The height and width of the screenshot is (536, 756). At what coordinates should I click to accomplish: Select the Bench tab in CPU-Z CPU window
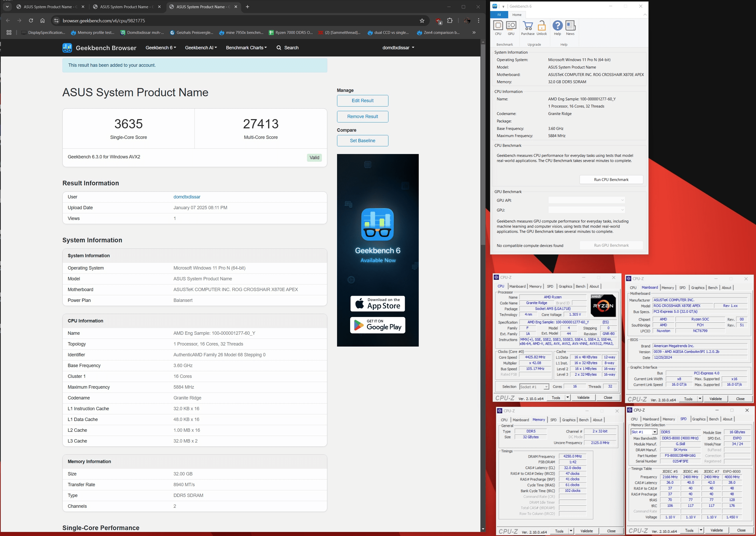(x=580, y=286)
